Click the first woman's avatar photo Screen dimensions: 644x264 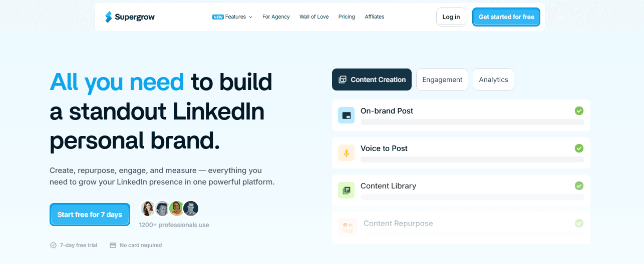pos(148,208)
